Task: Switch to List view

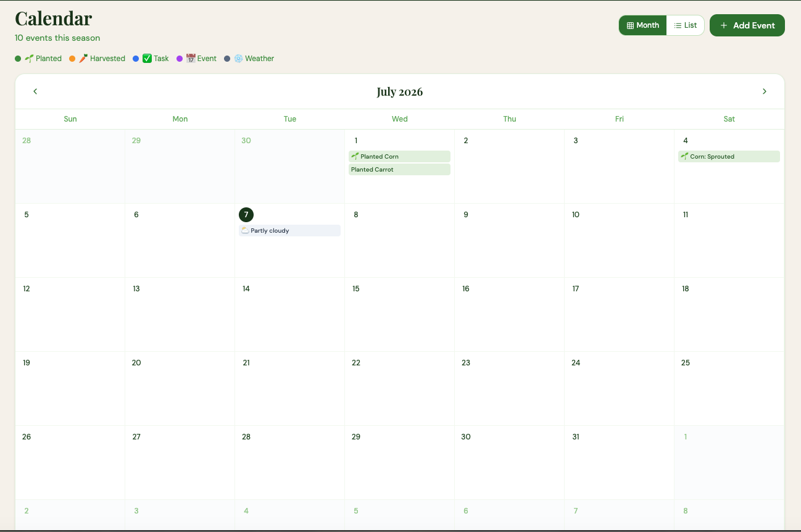Action: point(686,25)
